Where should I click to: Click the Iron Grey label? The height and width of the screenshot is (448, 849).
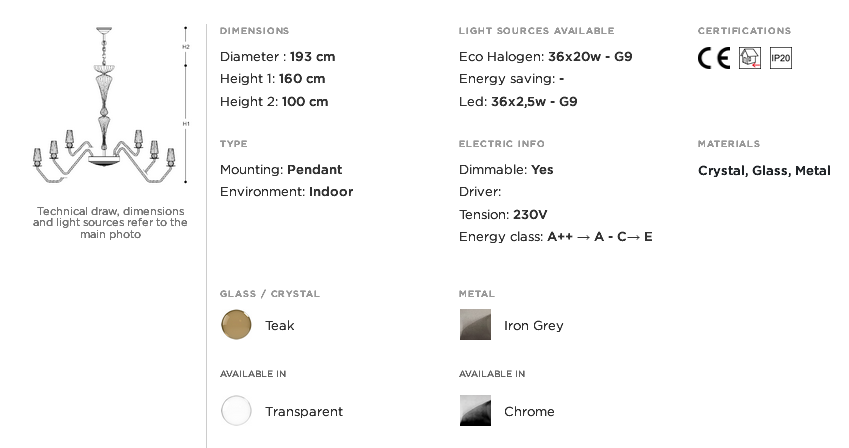tap(533, 326)
